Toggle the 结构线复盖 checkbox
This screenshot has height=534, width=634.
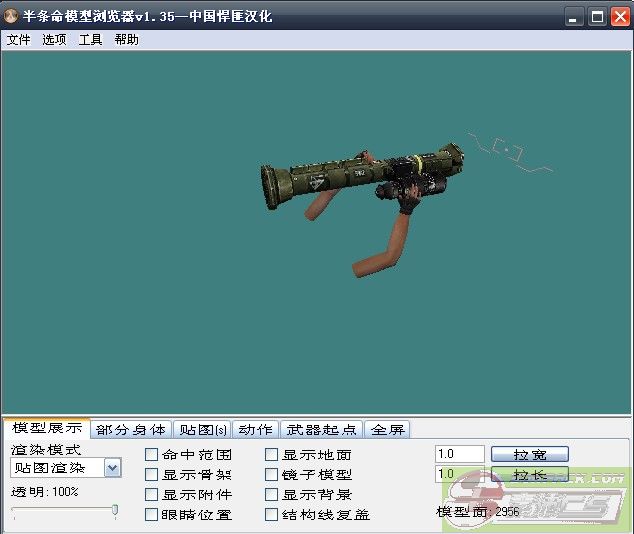(272, 515)
